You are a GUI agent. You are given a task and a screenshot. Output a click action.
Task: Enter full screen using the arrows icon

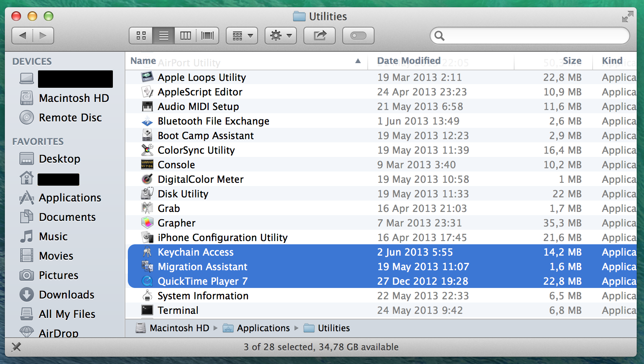click(x=627, y=17)
